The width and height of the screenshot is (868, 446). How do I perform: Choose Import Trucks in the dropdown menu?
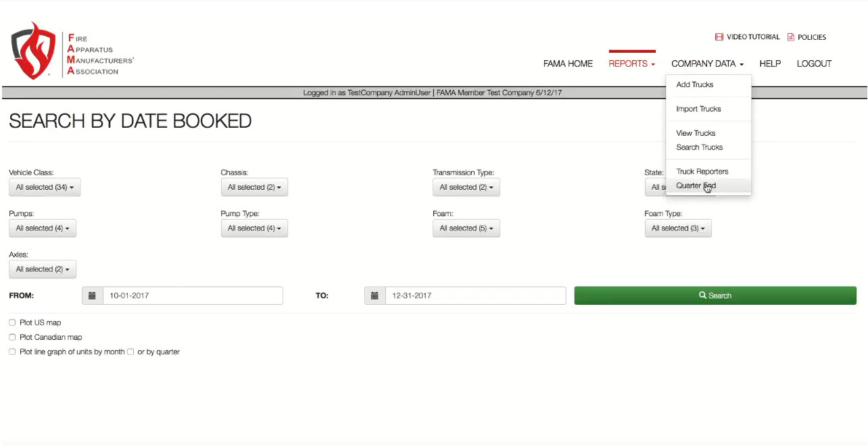pos(698,109)
